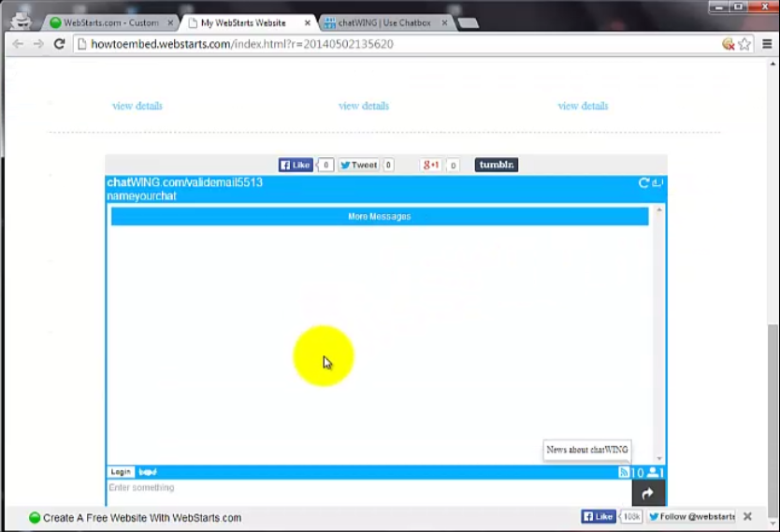This screenshot has height=532, width=780.
Task: Click the chat scroll-up arrow
Action: 659,210
